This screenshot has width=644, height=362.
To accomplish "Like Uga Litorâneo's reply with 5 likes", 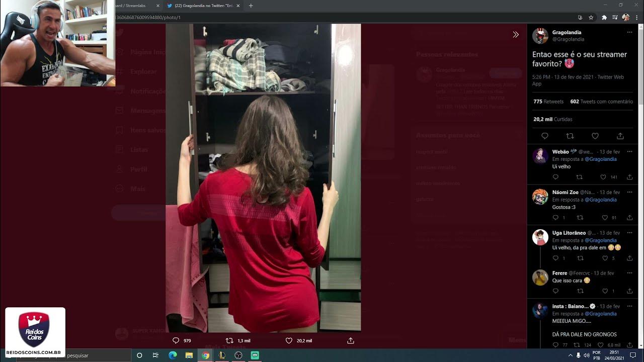I will [x=605, y=258].
